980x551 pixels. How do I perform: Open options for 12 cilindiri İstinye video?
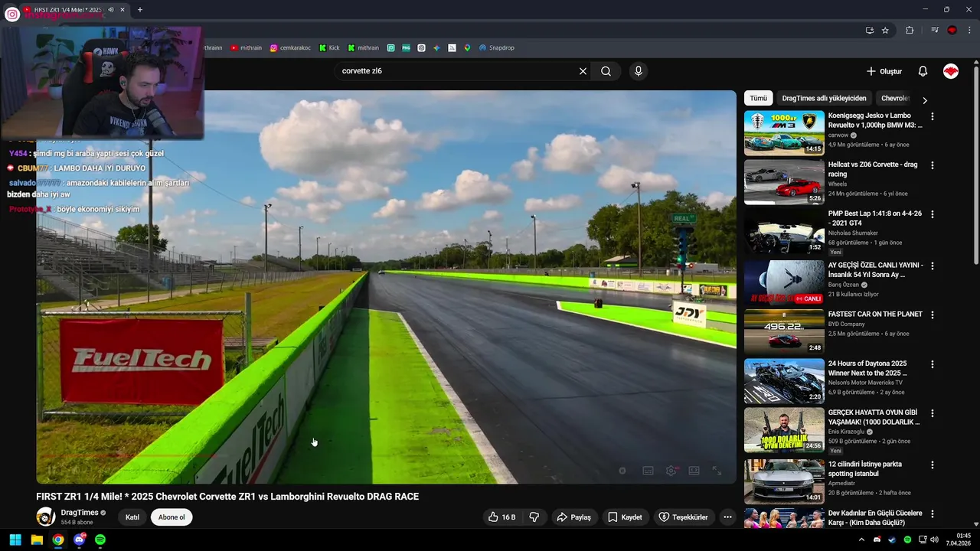coord(932,465)
